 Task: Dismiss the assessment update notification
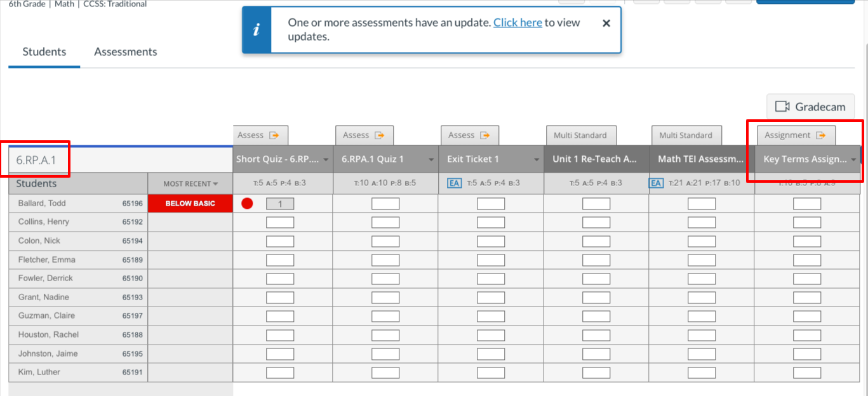(606, 23)
